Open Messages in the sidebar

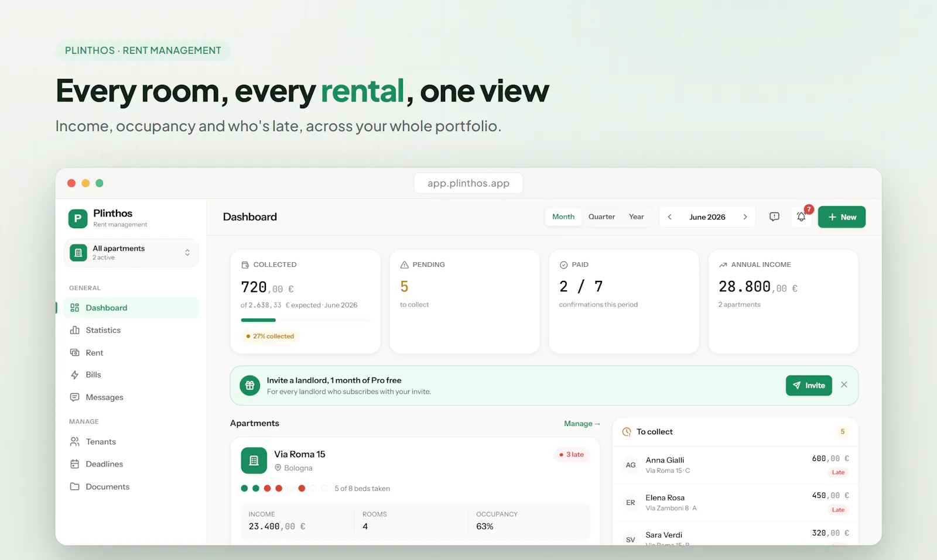pos(131,397)
